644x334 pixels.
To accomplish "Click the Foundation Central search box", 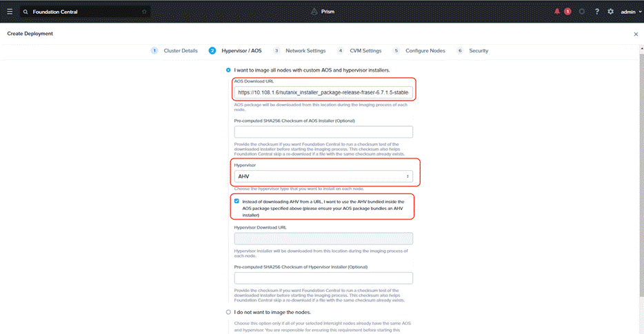I will (x=85, y=12).
